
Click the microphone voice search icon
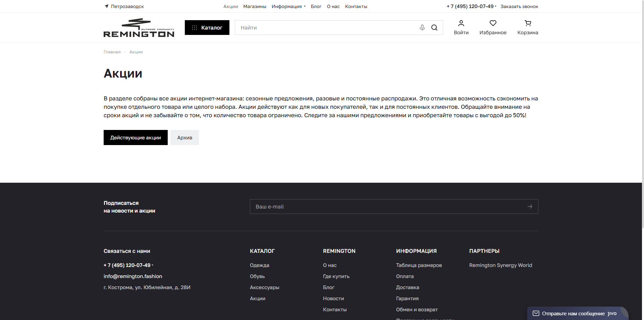coord(422,28)
